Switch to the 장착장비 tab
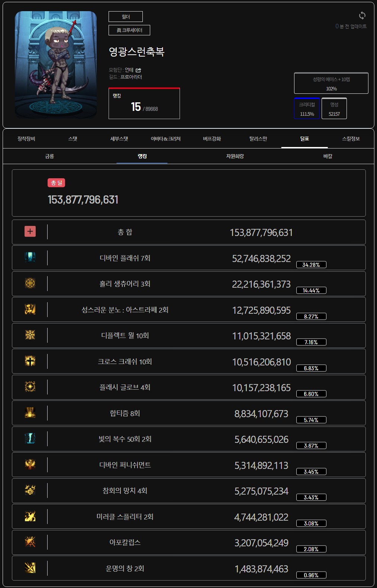This screenshot has height=588, width=377. click(26, 139)
